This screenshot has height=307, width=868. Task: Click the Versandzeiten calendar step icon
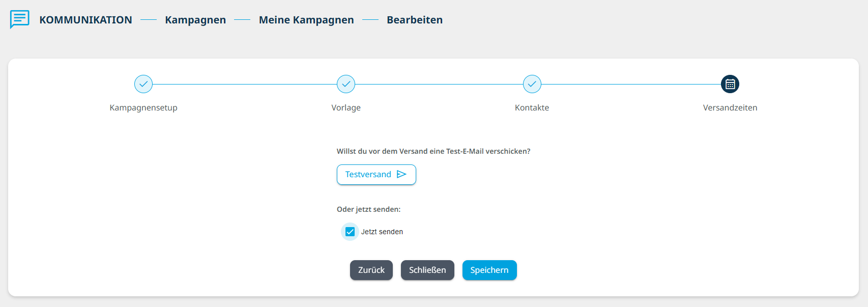(x=730, y=84)
